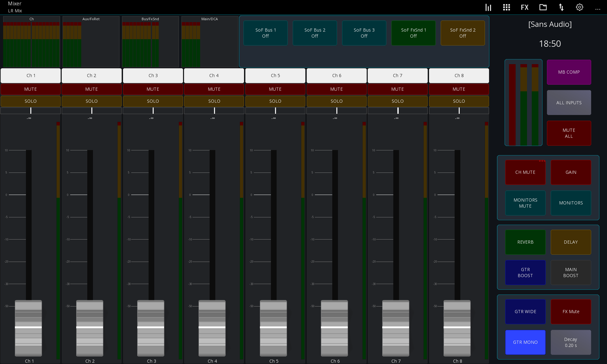
Task: Select the Ch 8 channel name strip
Action: click(459, 76)
